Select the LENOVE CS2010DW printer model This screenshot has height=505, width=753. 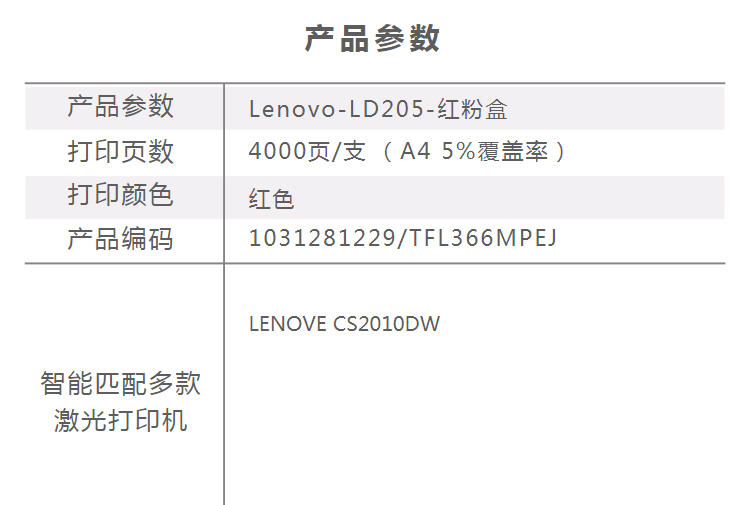344,324
